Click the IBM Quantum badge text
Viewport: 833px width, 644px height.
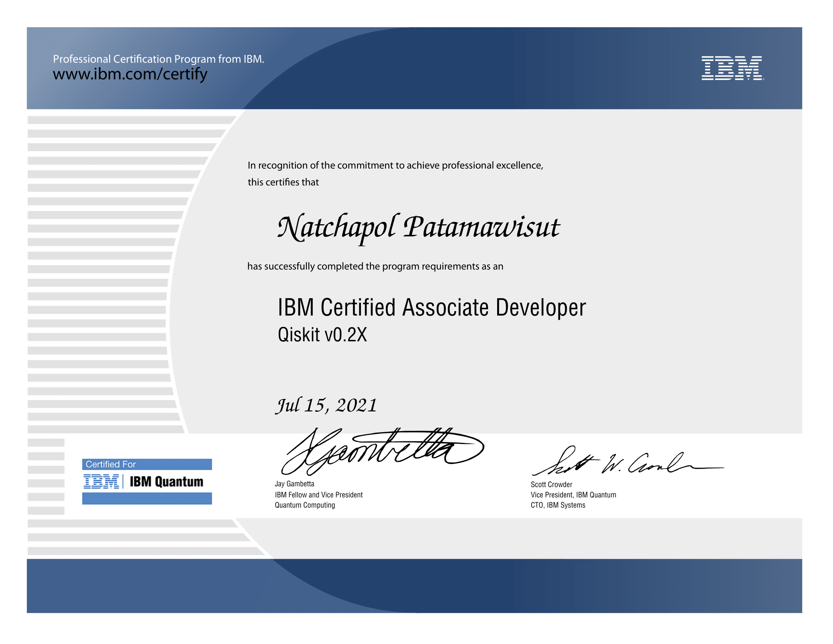pos(166,481)
